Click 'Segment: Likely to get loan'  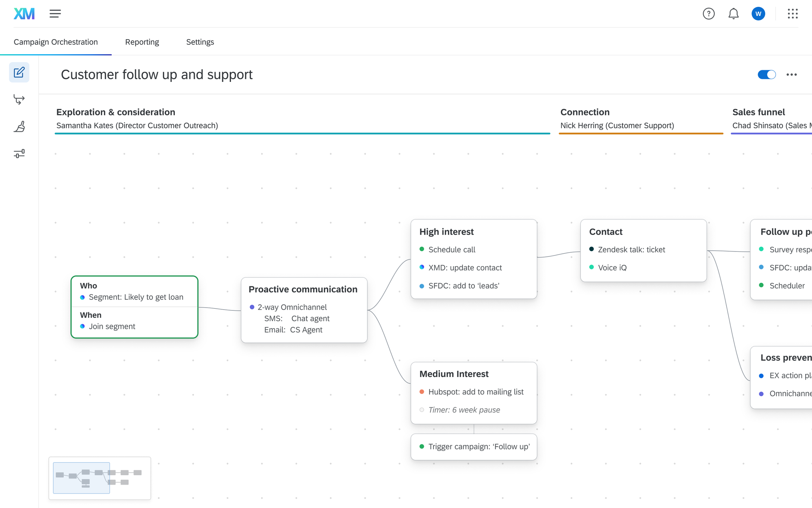(136, 297)
